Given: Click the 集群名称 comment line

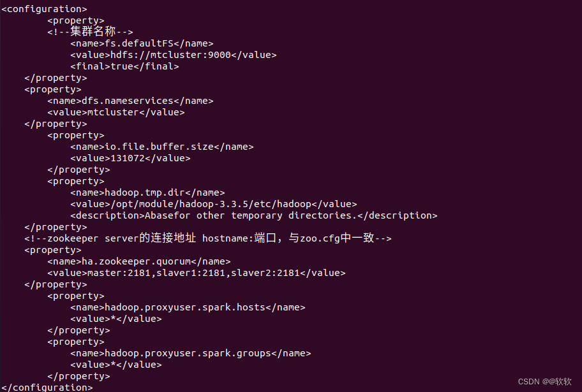Looking at the screenshot, I should (x=90, y=31).
